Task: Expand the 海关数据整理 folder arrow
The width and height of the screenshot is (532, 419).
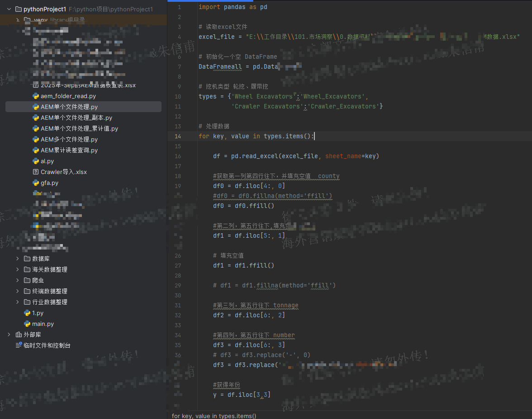Action: [x=17, y=269]
